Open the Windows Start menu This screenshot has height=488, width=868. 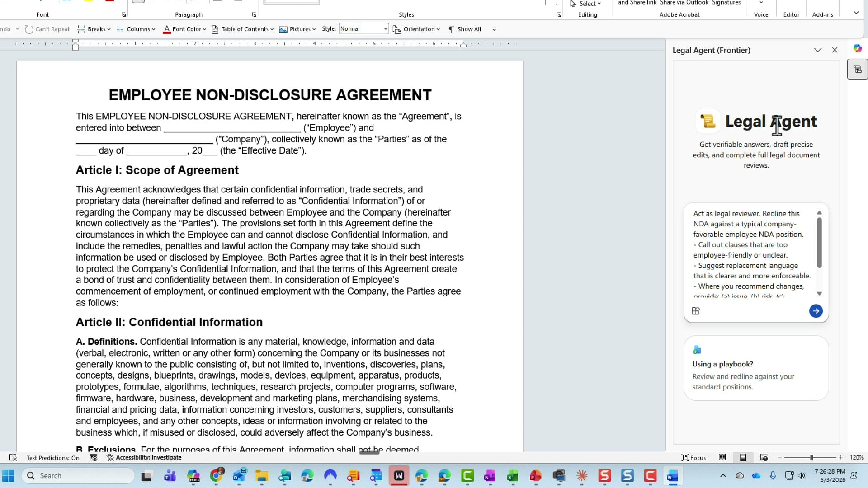(x=8, y=476)
